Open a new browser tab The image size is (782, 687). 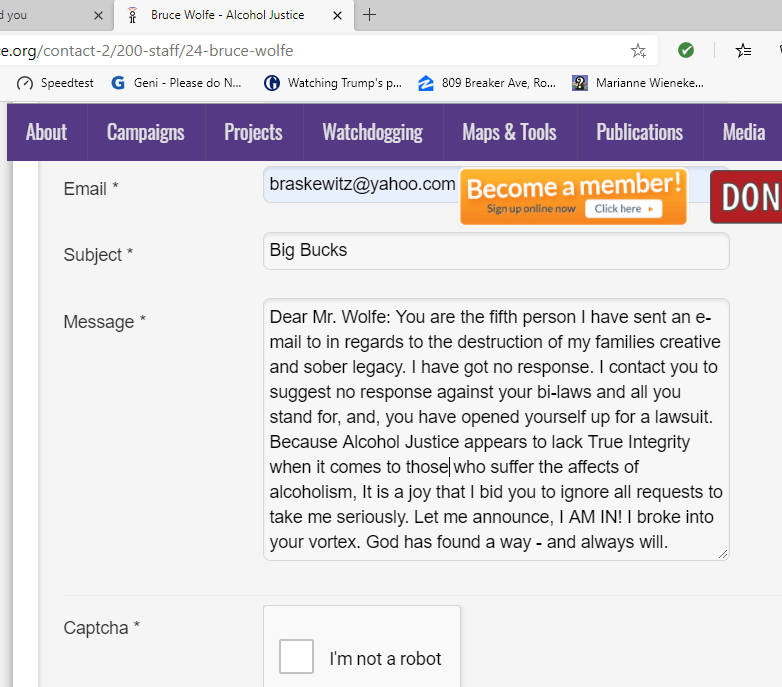point(370,15)
